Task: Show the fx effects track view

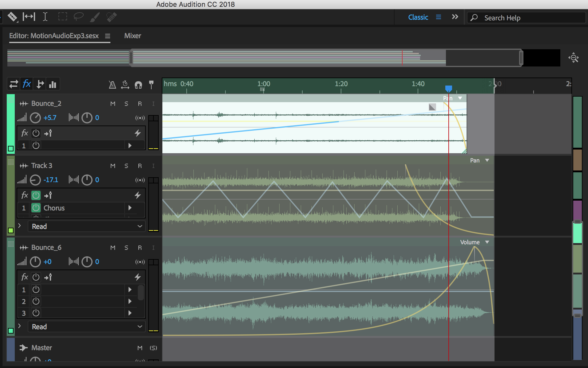Action: pos(27,84)
